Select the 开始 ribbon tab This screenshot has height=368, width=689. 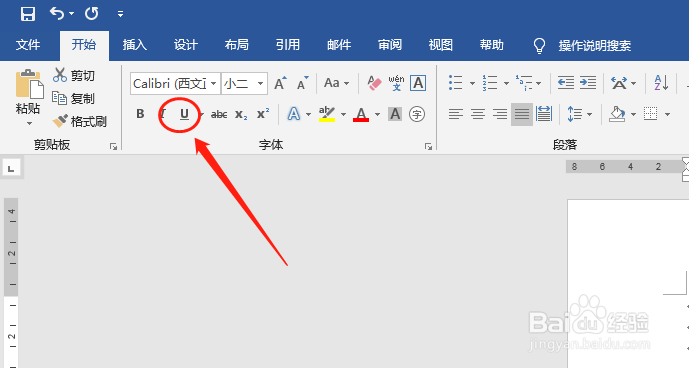(x=84, y=45)
